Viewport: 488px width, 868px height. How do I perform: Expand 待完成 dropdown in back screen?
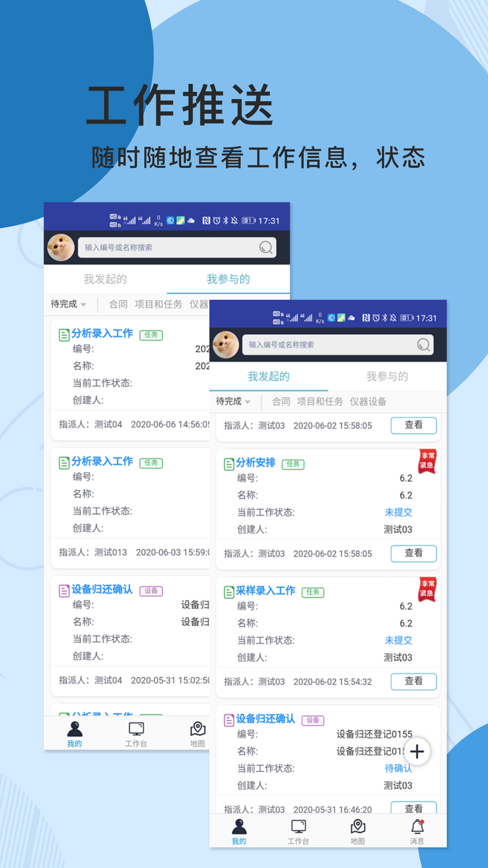68,304
